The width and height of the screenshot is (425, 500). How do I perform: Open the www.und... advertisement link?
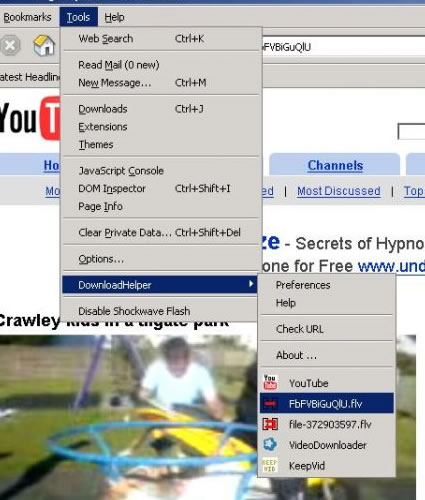coord(391,266)
